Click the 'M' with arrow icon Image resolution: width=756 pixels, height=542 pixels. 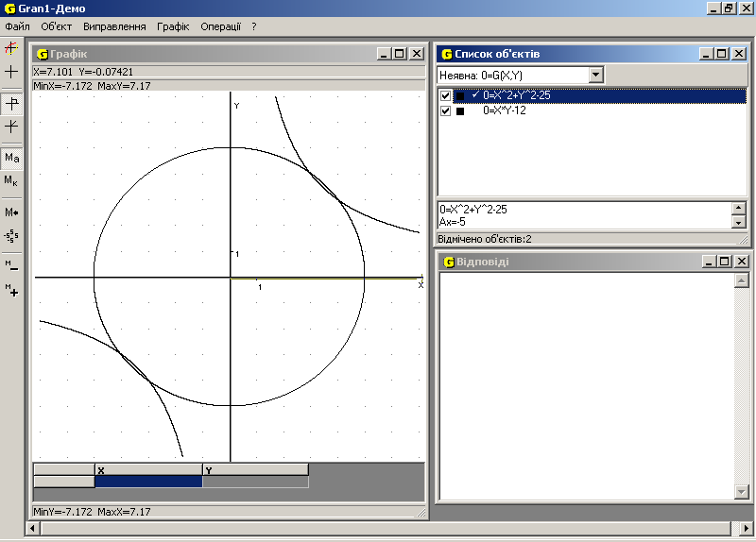[x=11, y=212]
